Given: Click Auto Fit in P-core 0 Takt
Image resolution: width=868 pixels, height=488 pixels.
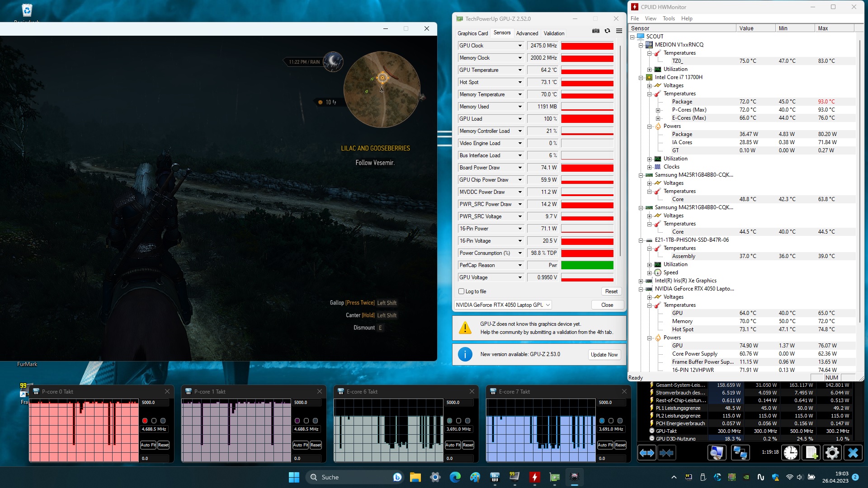Looking at the screenshot, I should [x=148, y=445].
